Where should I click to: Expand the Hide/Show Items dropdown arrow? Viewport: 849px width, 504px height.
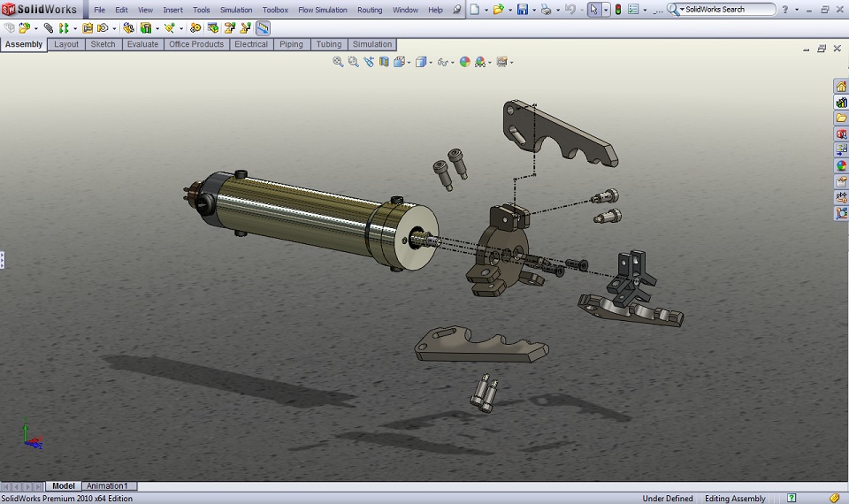pos(452,63)
